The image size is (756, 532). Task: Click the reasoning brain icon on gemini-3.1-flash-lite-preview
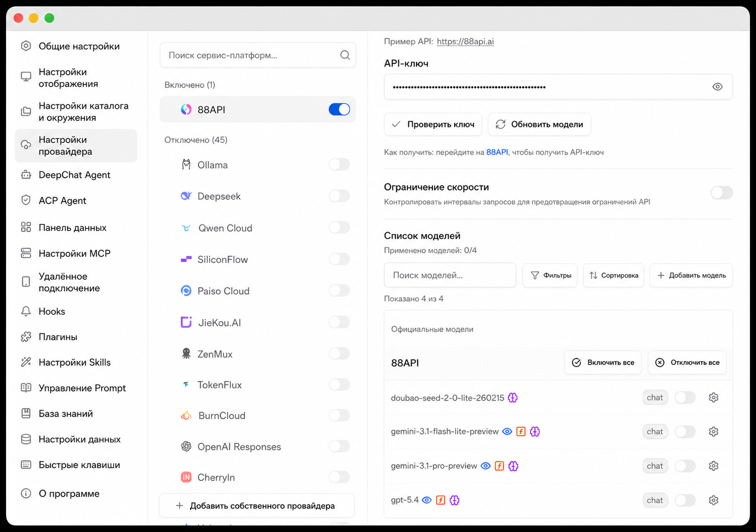point(535,431)
